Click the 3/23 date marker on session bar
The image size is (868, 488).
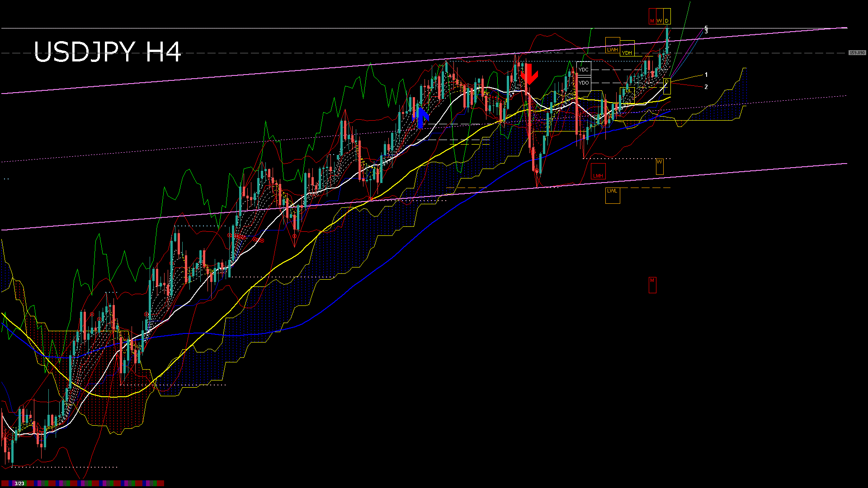[19, 483]
